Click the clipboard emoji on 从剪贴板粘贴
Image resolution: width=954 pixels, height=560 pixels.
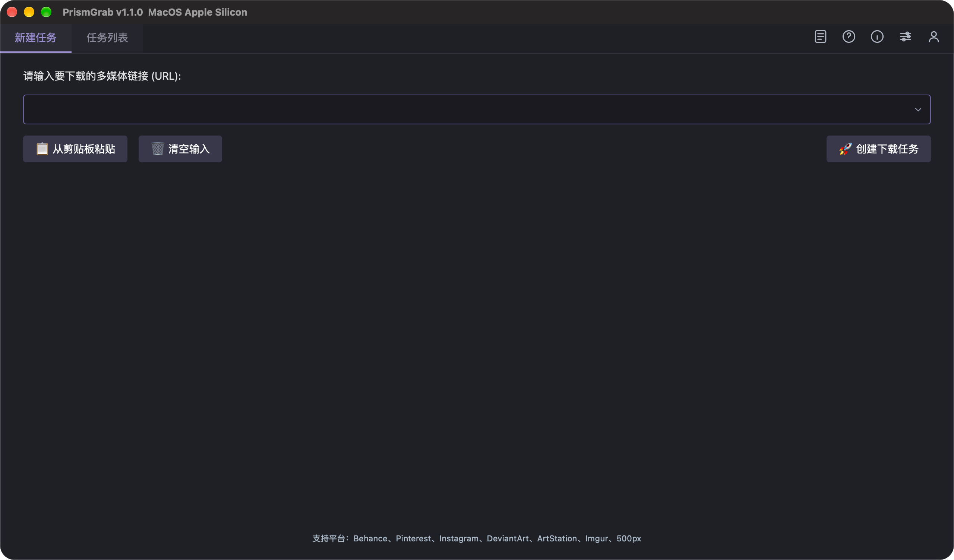42,149
